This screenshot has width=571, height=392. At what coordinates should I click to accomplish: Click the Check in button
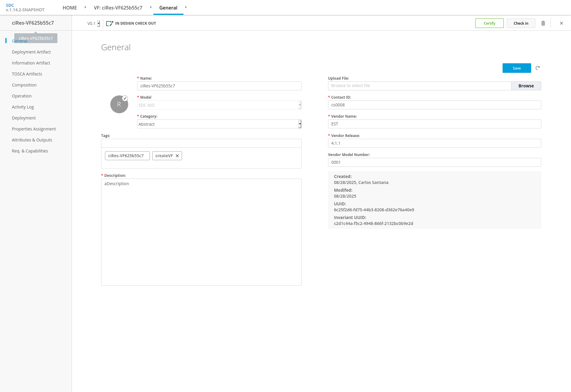click(x=521, y=23)
